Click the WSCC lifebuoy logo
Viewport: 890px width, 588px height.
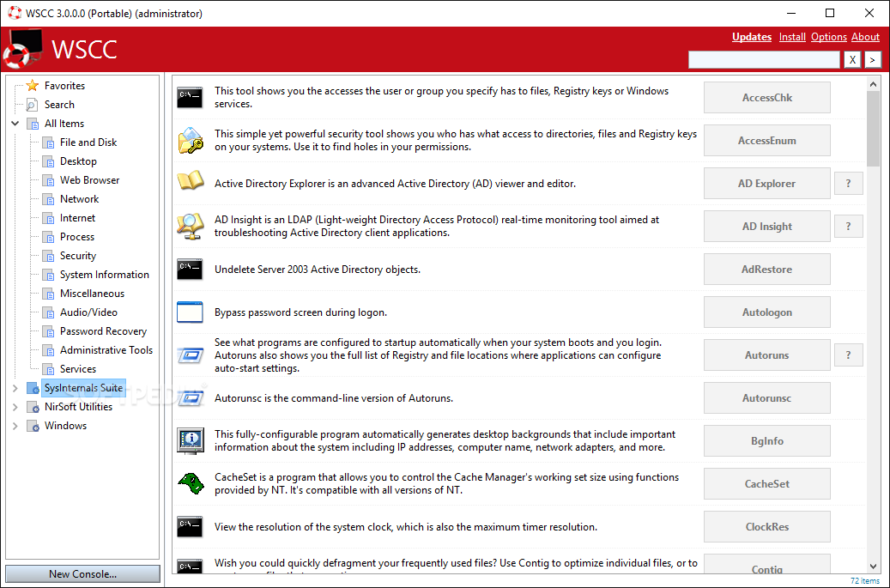[x=21, y=49]
